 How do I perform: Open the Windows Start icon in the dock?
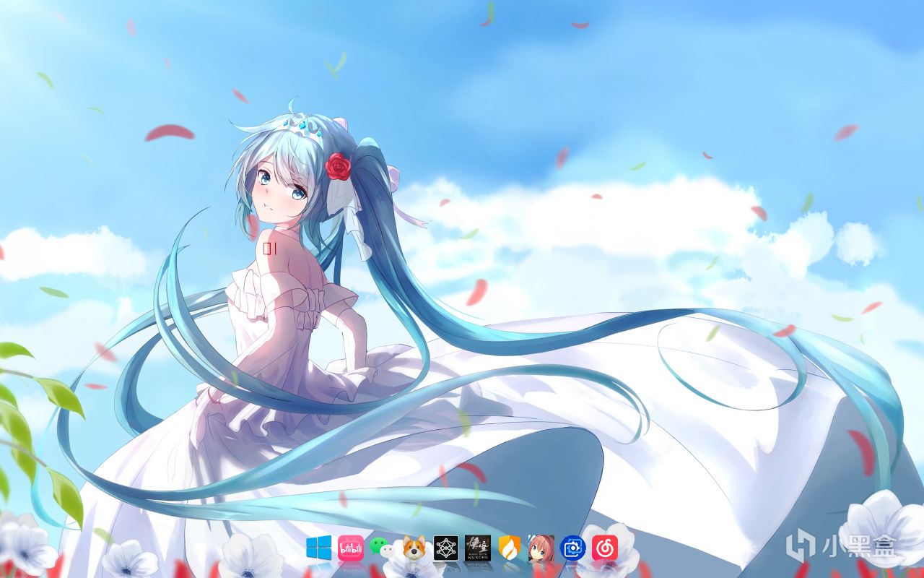pyautogui.click(x=318, y=548)
